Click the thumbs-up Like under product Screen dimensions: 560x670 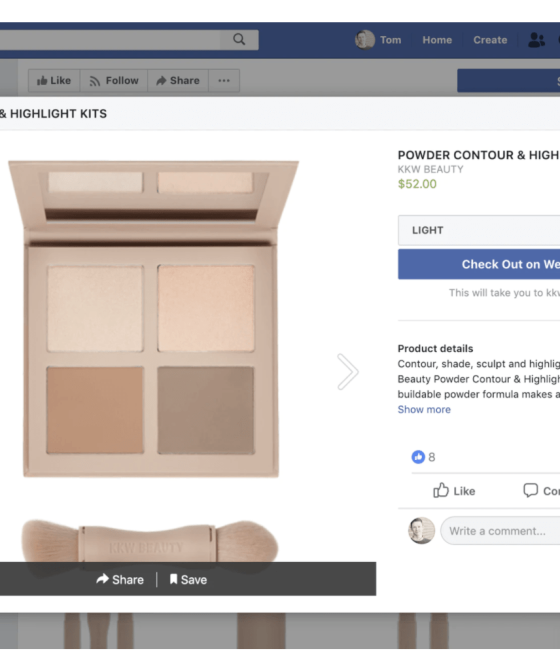point(454,491)
